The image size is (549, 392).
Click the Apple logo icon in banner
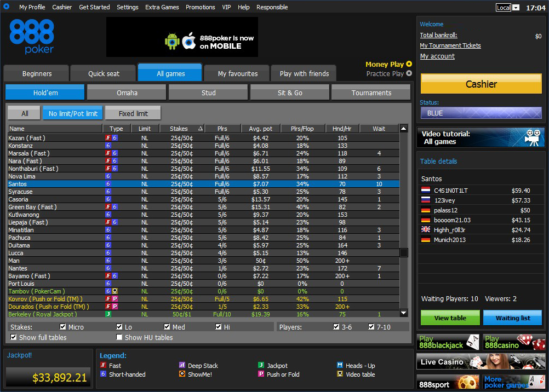click(x=188, y=41)
